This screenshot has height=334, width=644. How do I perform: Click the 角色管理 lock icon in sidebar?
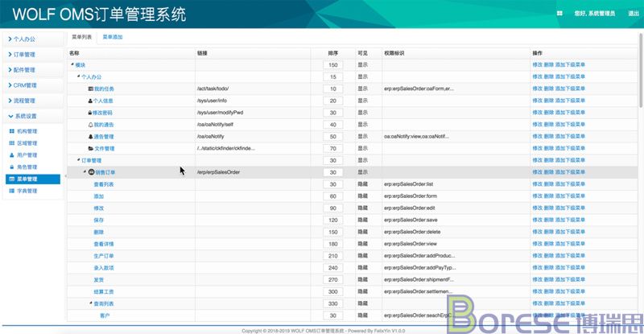click(11, 167)
